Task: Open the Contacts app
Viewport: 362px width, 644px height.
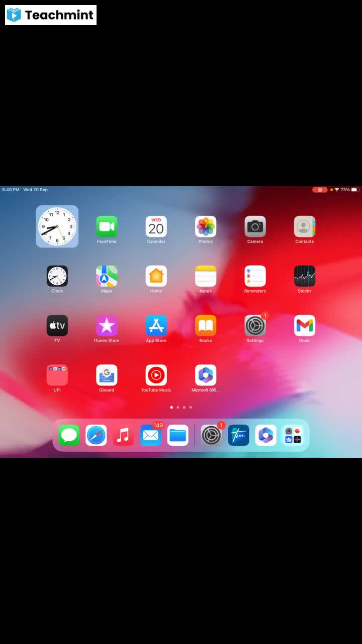Action: tap(305, 227)
